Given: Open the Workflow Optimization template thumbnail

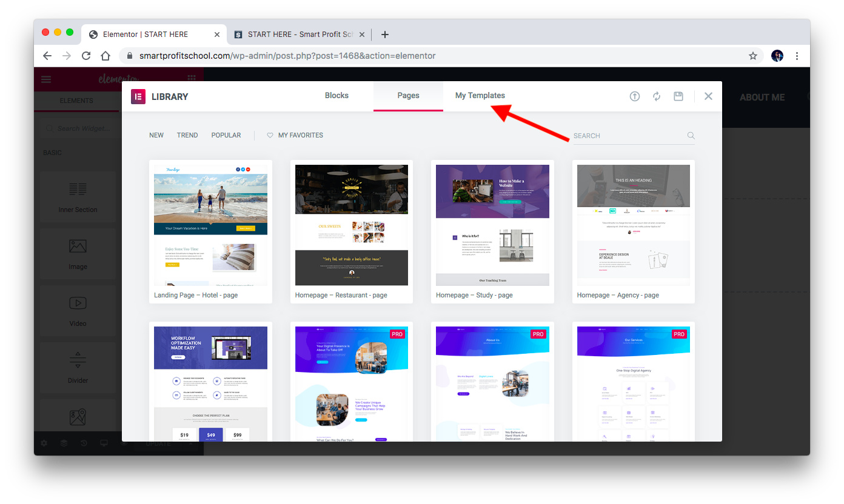Looking at the screenshot, I should [210, 383].
